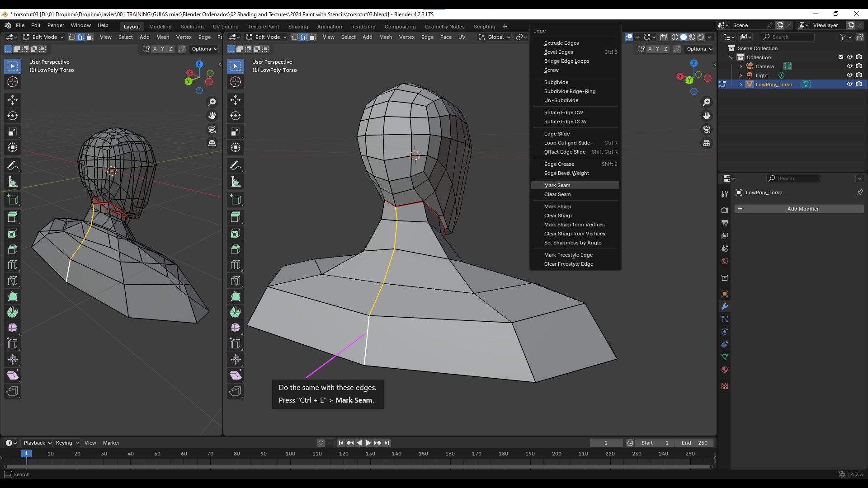This screenshot has width=868, height=488.
Task: Enable vertex select mode in right viewport
Action: [295, 37]
